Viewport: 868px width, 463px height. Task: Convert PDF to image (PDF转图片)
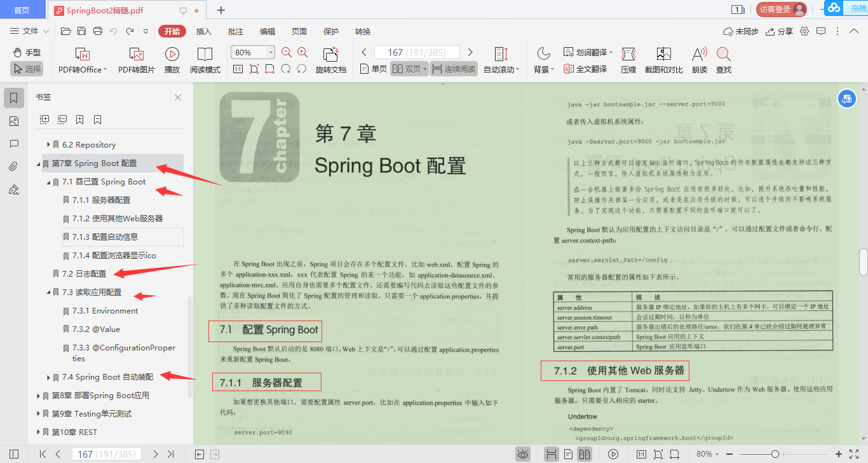coord(137,61)
